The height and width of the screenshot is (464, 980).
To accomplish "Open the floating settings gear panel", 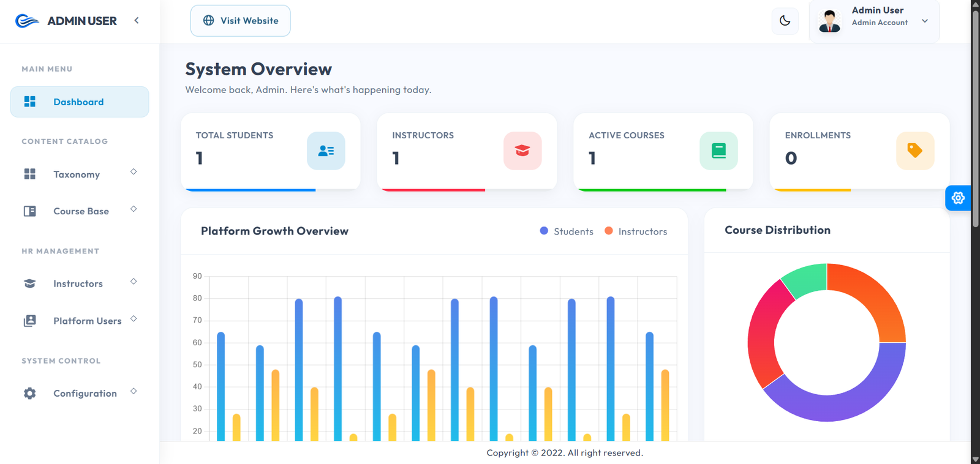I will [958, 198].
